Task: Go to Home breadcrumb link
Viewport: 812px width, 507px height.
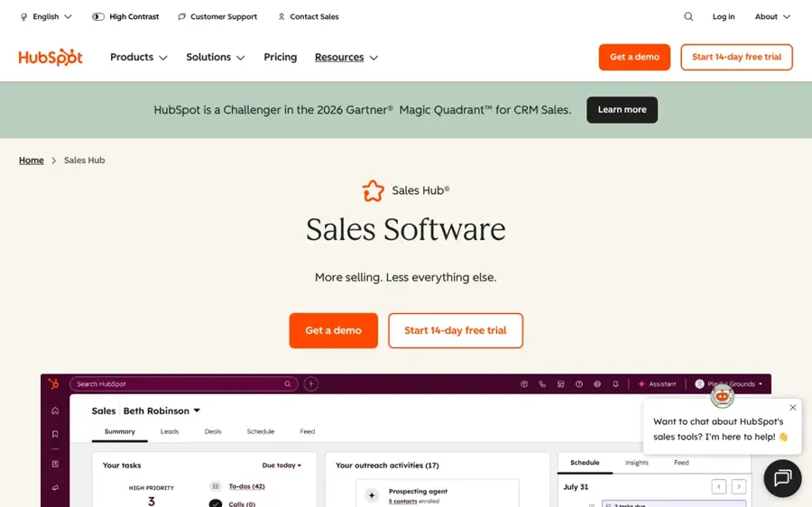Action: tap(31, 160)
